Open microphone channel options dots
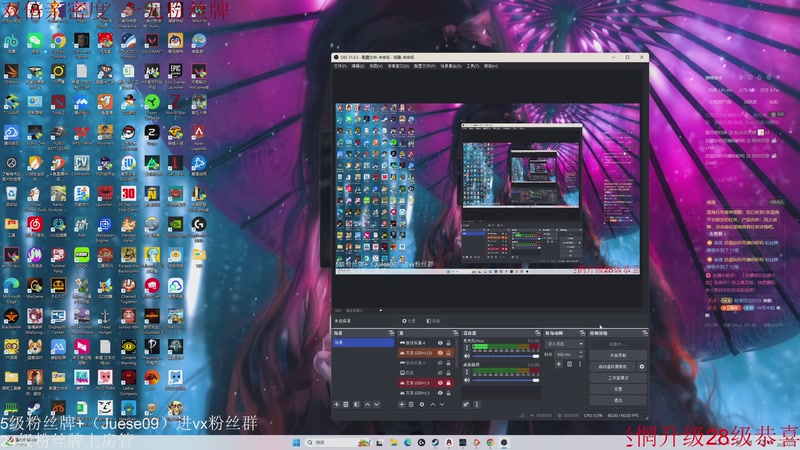 467,348
